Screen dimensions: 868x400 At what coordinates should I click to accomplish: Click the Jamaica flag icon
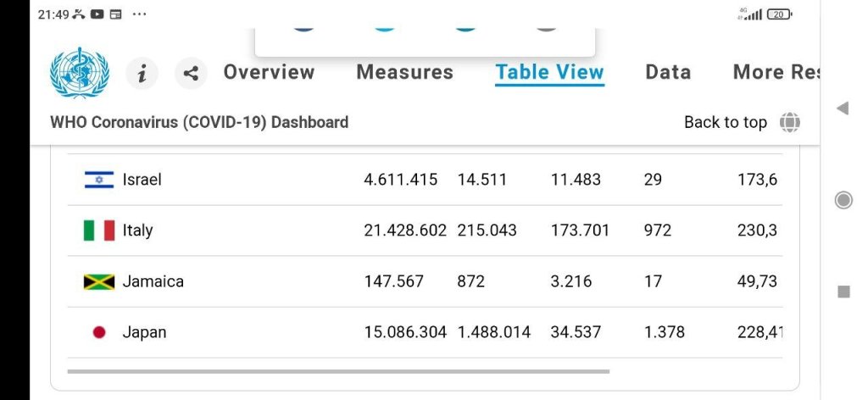(x=99, y=281)
